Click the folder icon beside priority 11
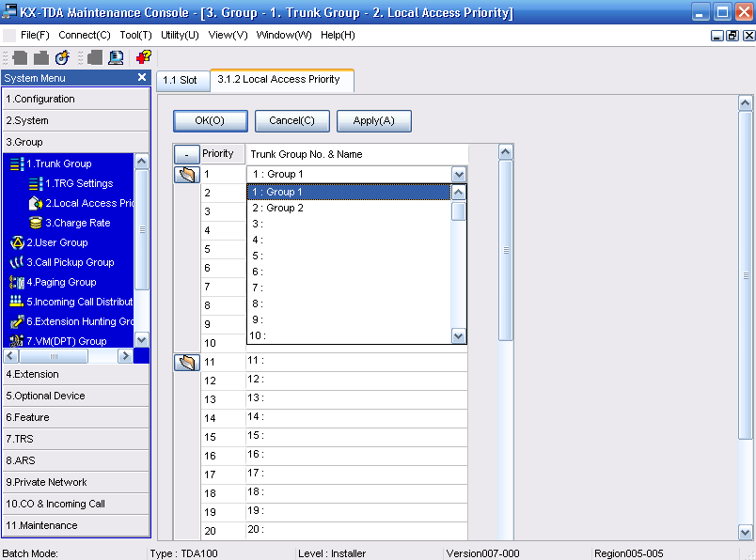756x560 pixels. point(186,363)
